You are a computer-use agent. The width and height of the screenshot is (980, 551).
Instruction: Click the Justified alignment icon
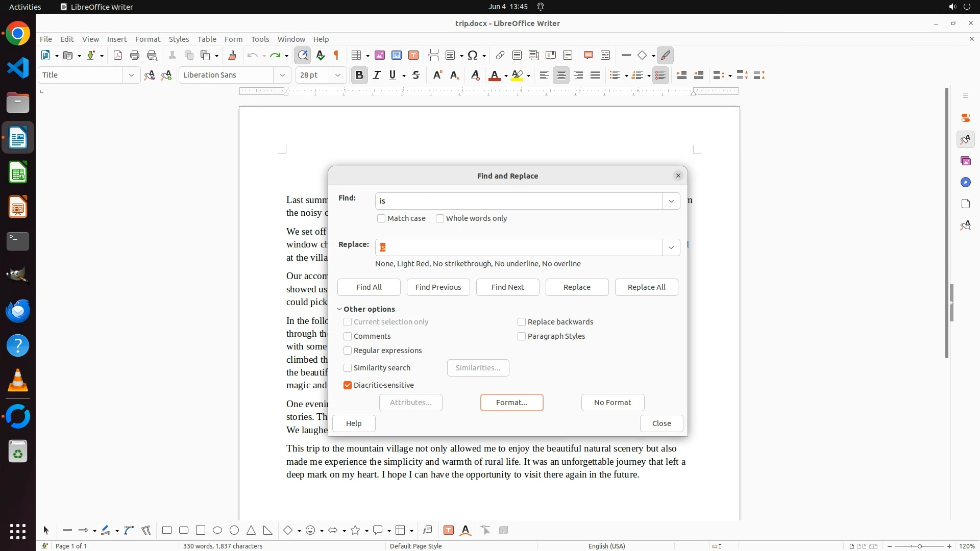point(595,75)
